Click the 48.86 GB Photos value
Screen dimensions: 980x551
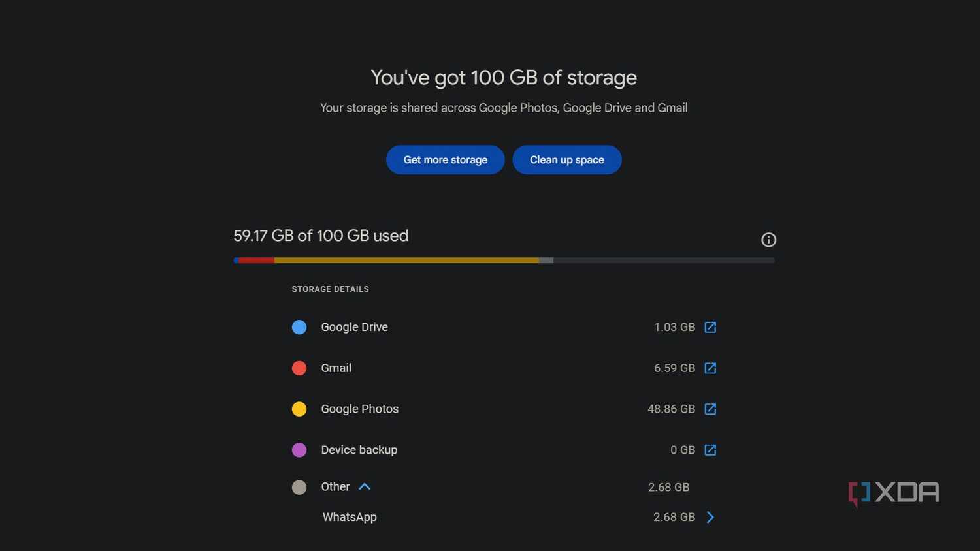point(671,409)
